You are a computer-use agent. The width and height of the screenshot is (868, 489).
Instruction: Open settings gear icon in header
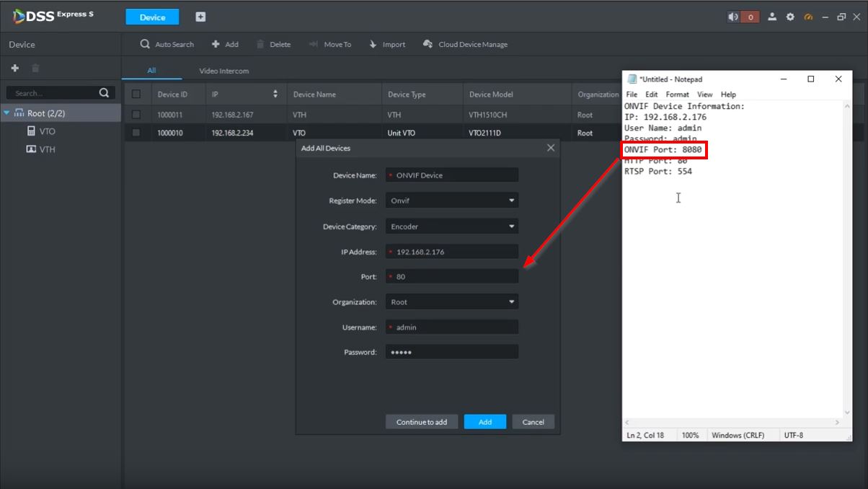coord(790,17)
